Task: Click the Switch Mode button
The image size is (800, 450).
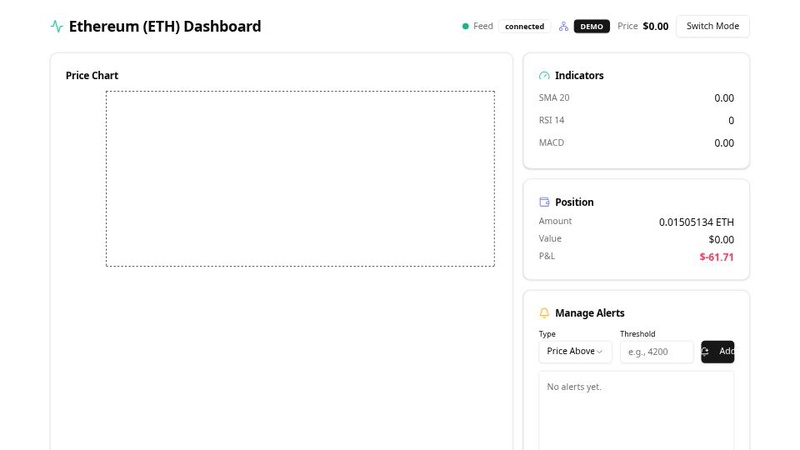Action: coord(712,26)
